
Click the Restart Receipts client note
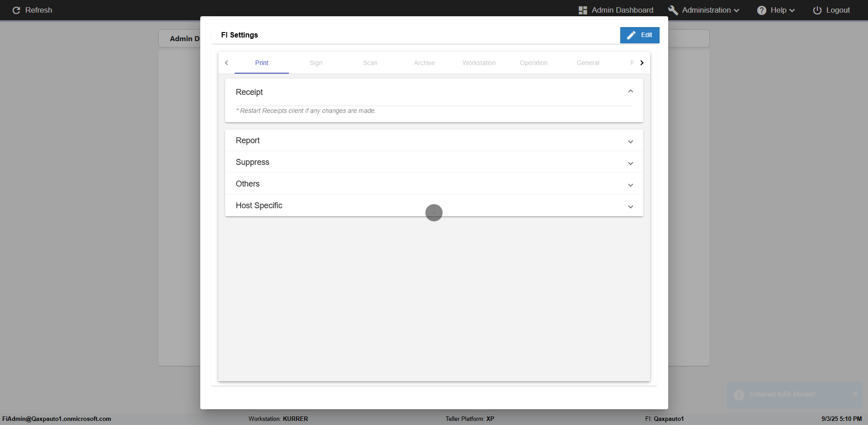point(306,111)
